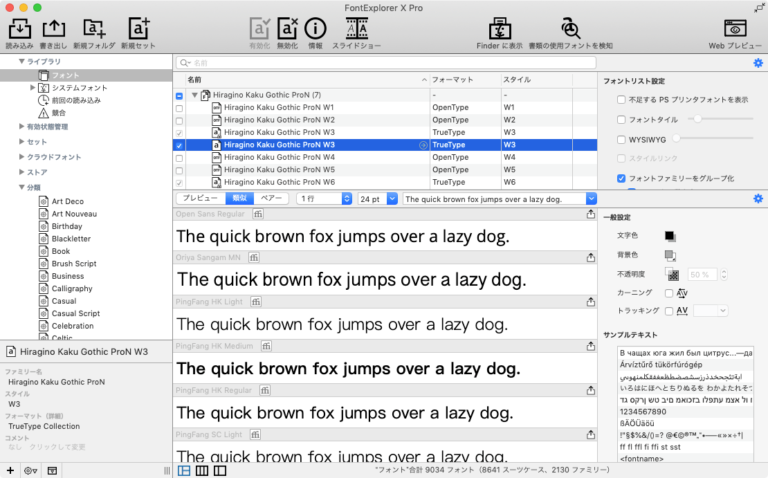The image size is (768, 478).
Task: Open font list settings gear icon
Action: click(758, 63)
